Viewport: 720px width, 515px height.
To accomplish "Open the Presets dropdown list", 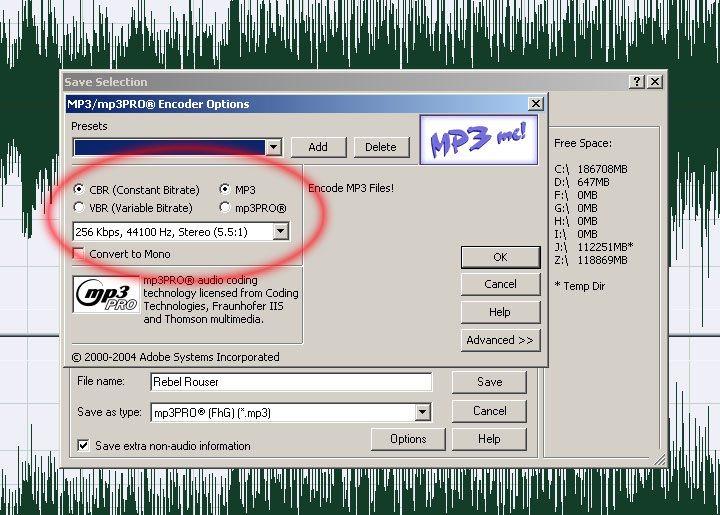I will [x=274, y=147].
